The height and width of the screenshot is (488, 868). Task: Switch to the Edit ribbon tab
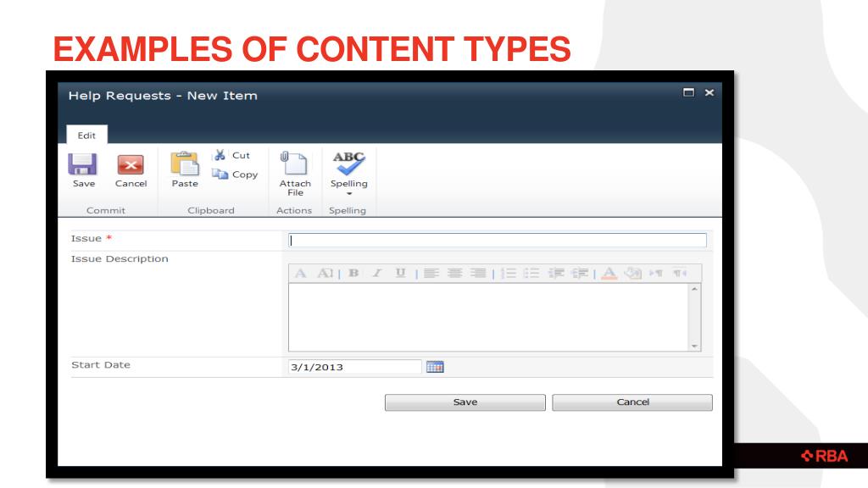click(86, 135)
